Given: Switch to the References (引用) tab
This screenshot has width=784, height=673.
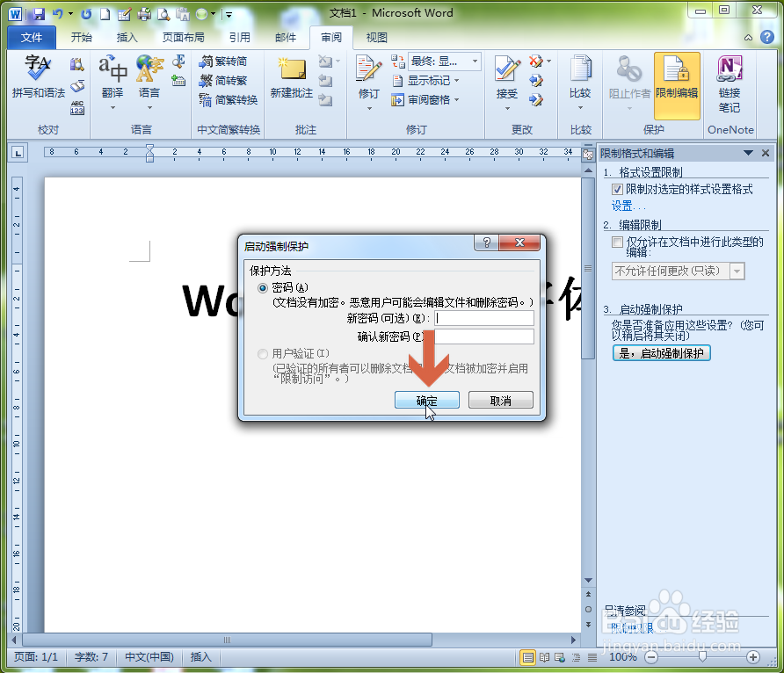Looking at the screenshot, I should click(239, 38).
